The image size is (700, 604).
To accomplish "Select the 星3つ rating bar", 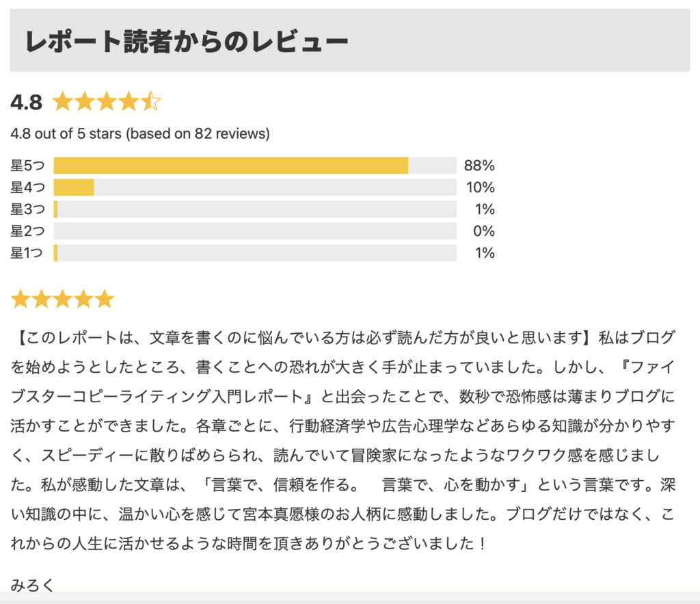I will pyautogui.click(x=255, y=209).
